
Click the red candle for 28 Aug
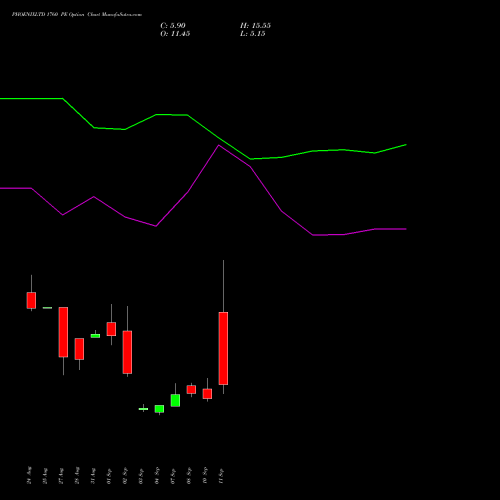79,349
